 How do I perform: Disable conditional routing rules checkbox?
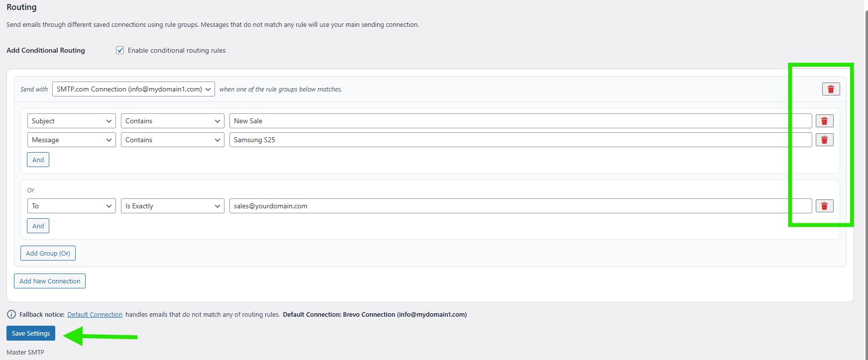pos(120,50)
